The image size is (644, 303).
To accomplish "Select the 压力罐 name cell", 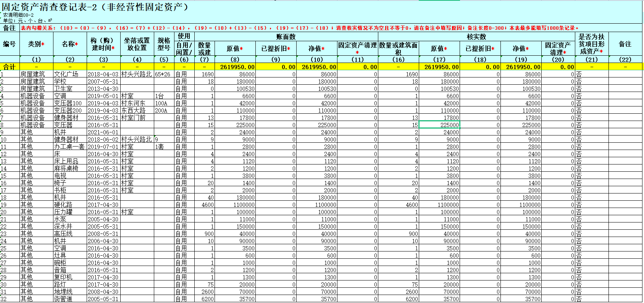I will point(70,212).
